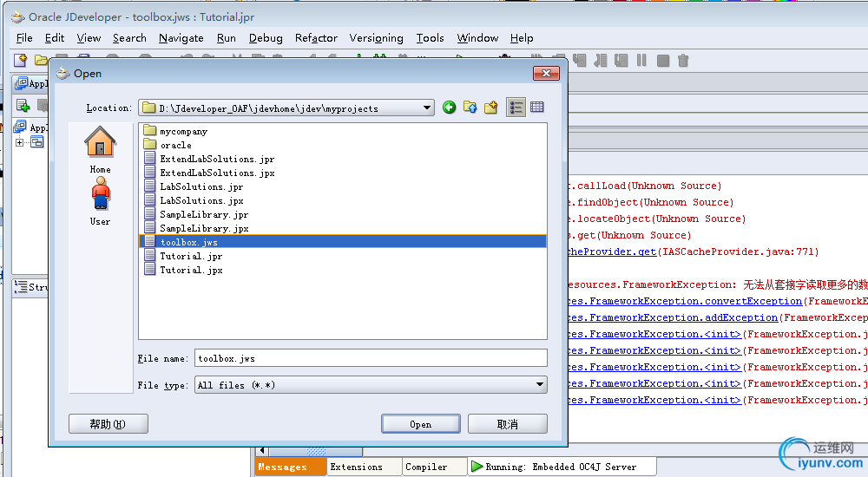Click the project node icon in navigator tree
868x477 pixels.
tap(37, 142)
